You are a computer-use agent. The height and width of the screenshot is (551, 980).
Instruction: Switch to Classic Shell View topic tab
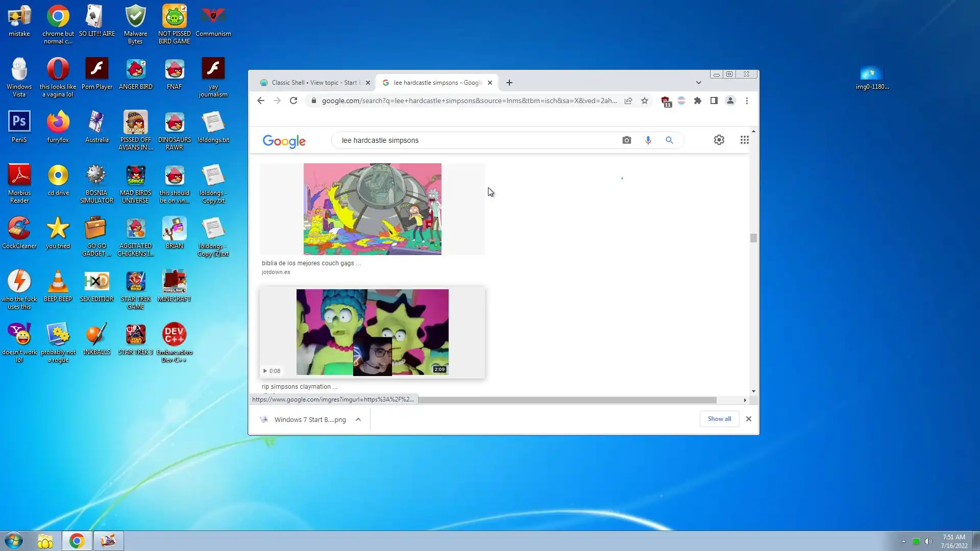click(x=314, y=83)
